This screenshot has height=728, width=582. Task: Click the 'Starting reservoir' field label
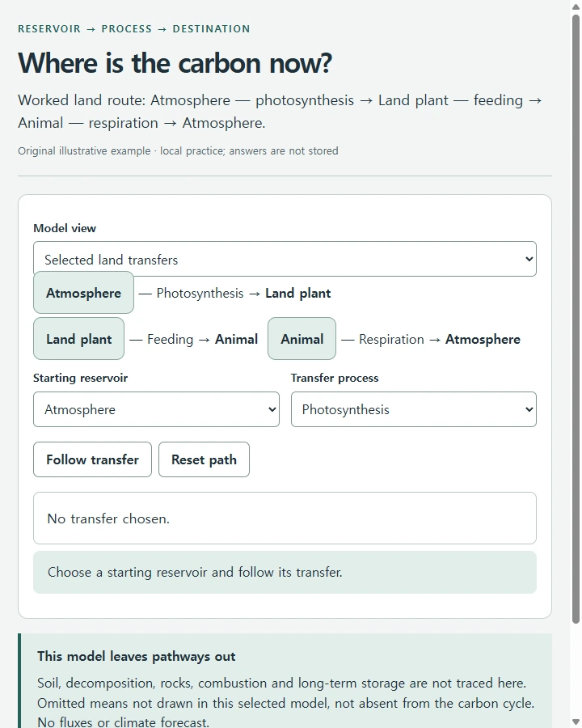point(80,378)
